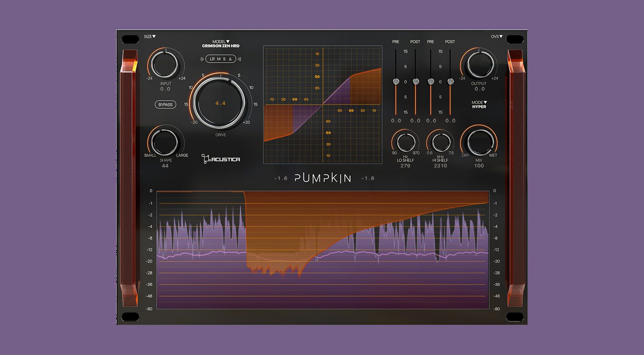
Task: Click the Acustica logo icon
Action: click(x=205, y=159)
